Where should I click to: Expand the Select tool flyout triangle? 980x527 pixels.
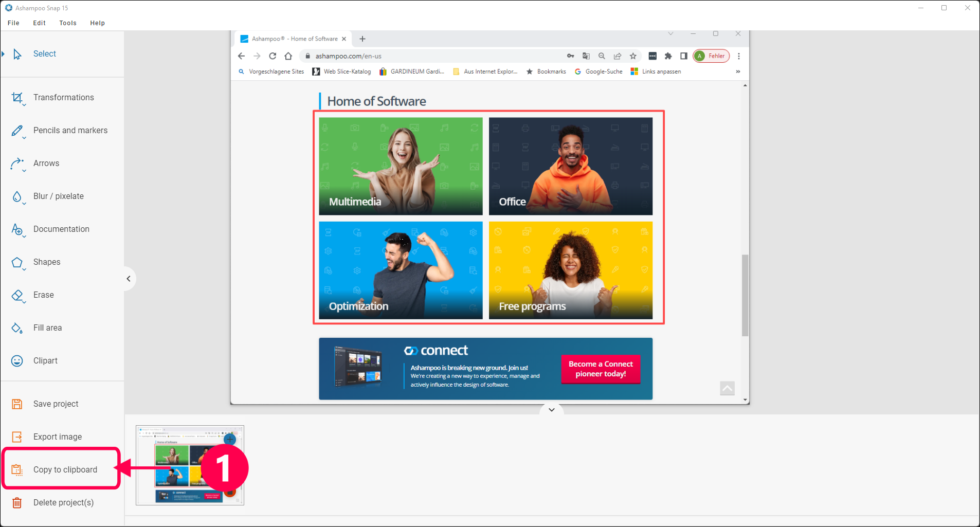click(3, 54)
